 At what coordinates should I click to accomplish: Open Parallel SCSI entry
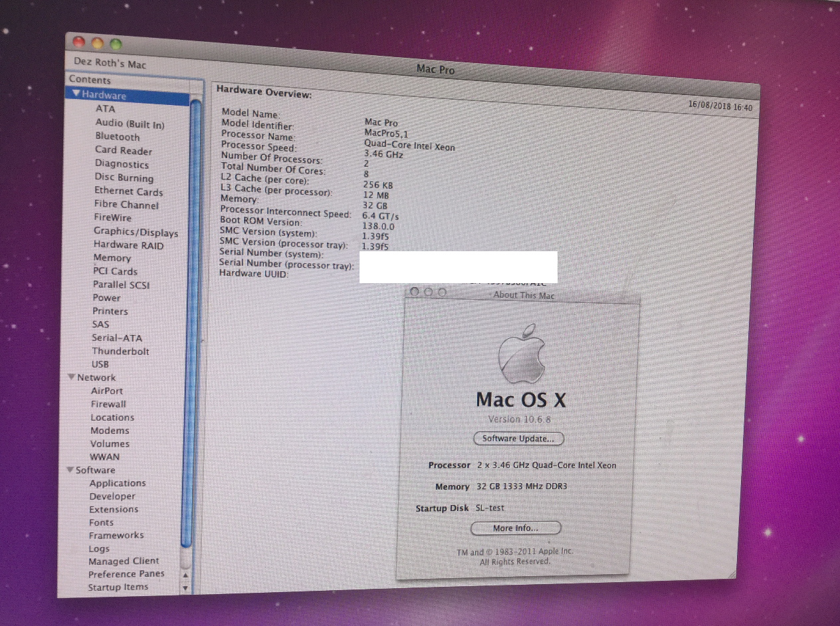[x=121, y=284]
